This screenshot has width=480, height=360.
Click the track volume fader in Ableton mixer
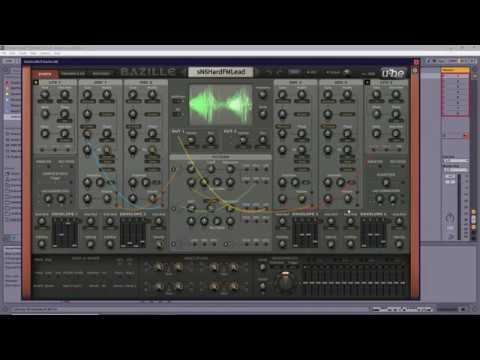(459, 206)
